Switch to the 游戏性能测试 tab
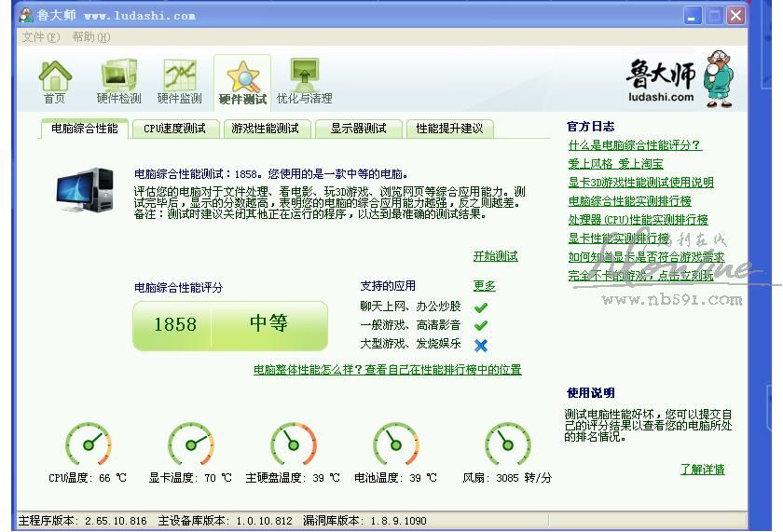 (x=265, y=129)
